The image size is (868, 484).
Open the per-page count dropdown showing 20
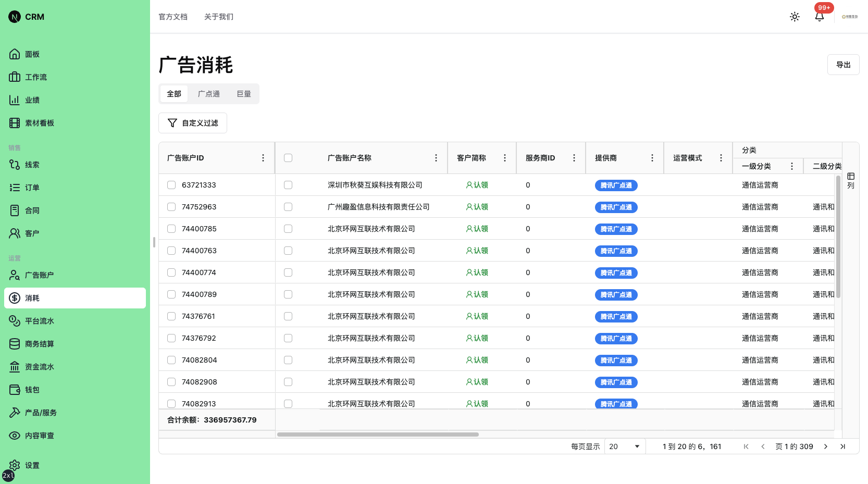[624, 446]
